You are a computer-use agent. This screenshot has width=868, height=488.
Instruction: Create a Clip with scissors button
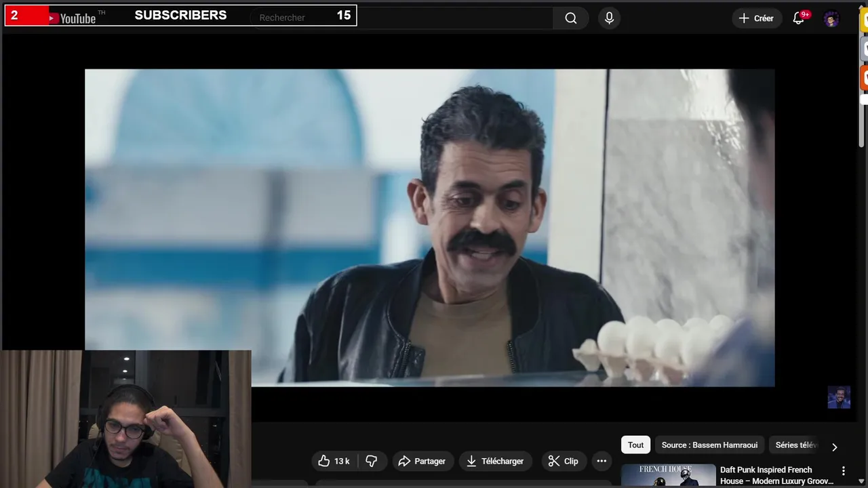pos(564,461)
